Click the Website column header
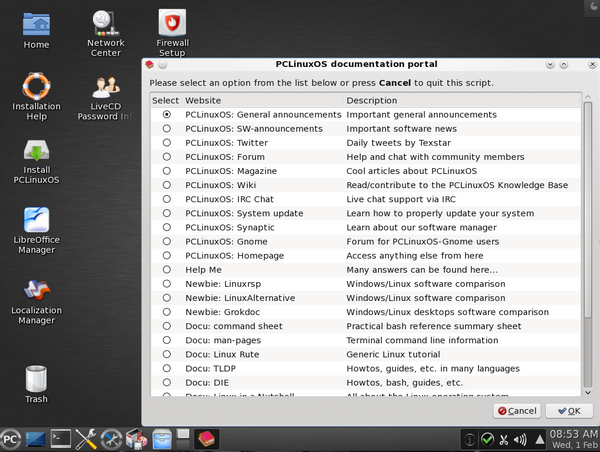The height and width of the screenshot is (452, 600). click(263, 100)
